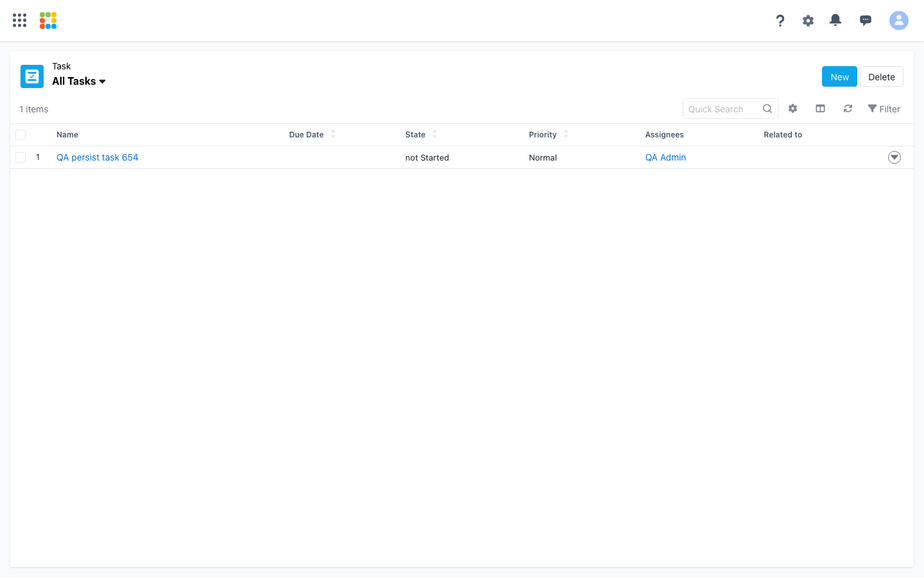Open QA persist task 654 link
This screenshot has height=578, width=924.
pos(98,157)
